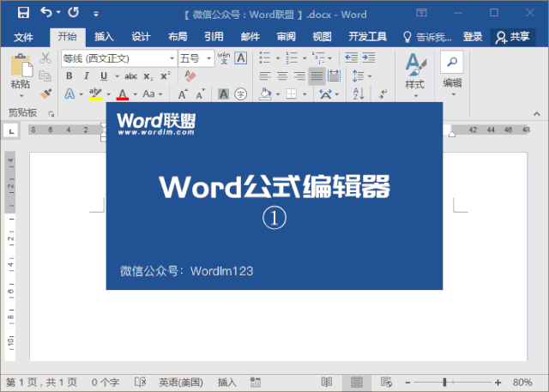The height and width of the screenshot is (392, 549).
Task: Click the Undo arrow icon
Action: (46, 13)
